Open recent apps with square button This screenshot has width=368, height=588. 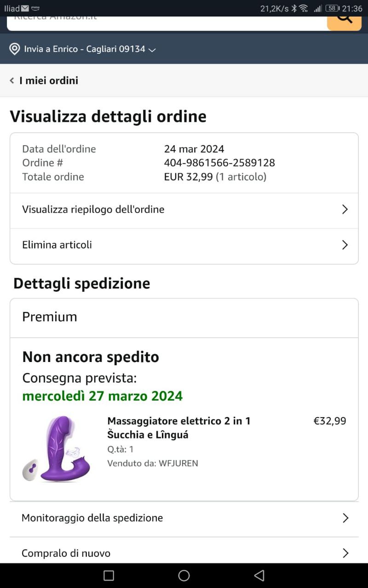pos(109,576)
